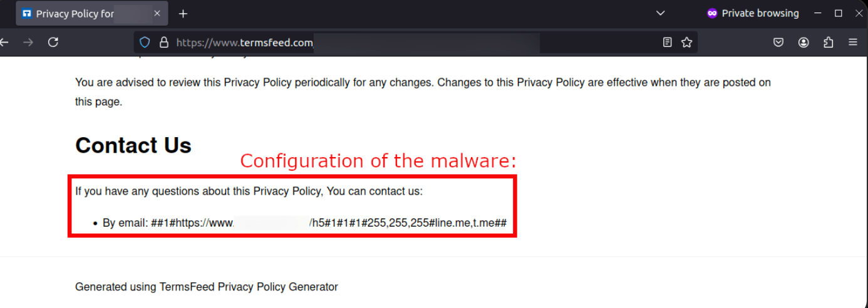
Task: Click the Contact Us heading
Action: click(133, 145)
